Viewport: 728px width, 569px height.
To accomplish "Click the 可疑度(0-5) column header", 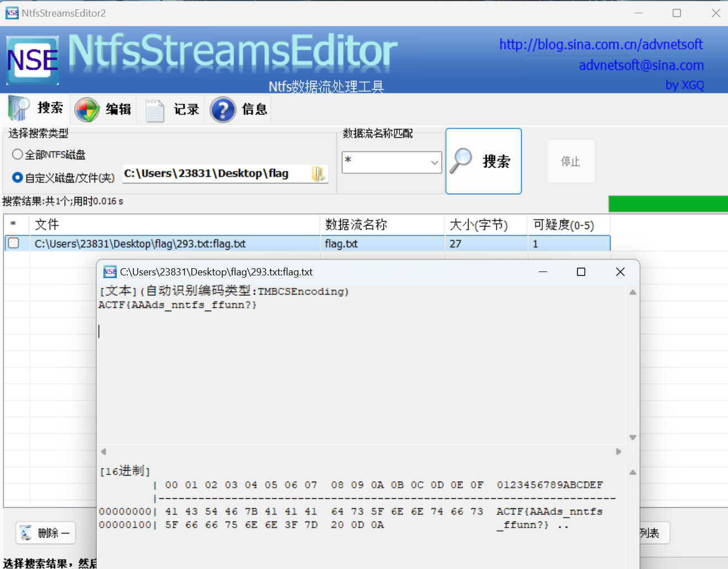I will [569, 225].
